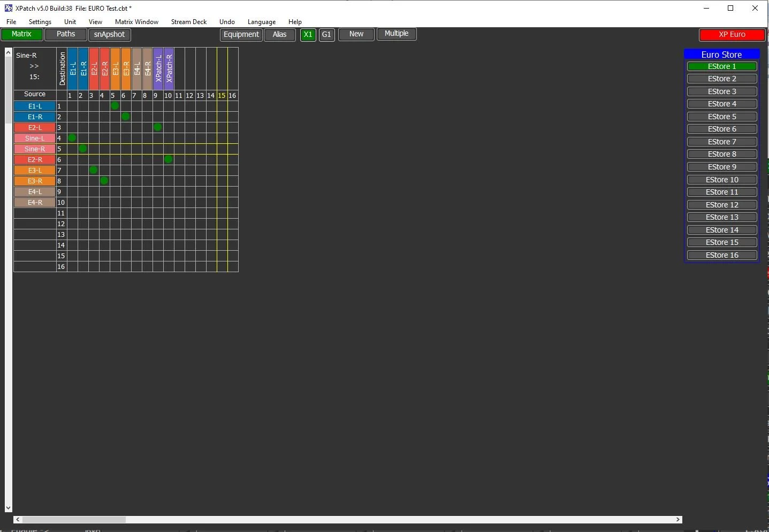Open the Stream Deck menu
The height and width of the screenshot is (532, 769).
[x=189, y=22]
